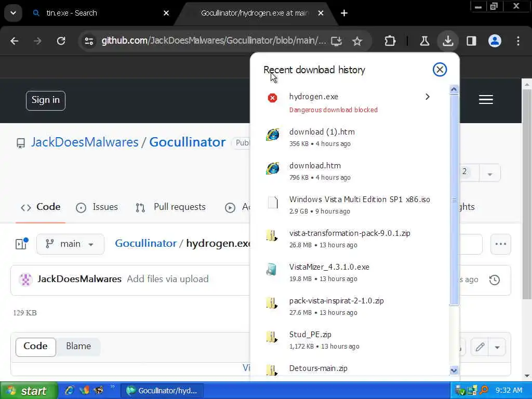Switch to Code view

click(x=36, y=347)
